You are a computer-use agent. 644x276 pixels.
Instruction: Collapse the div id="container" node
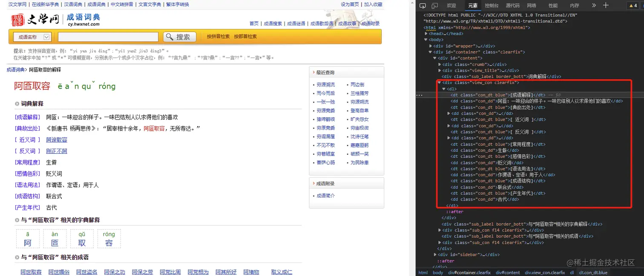431,52
